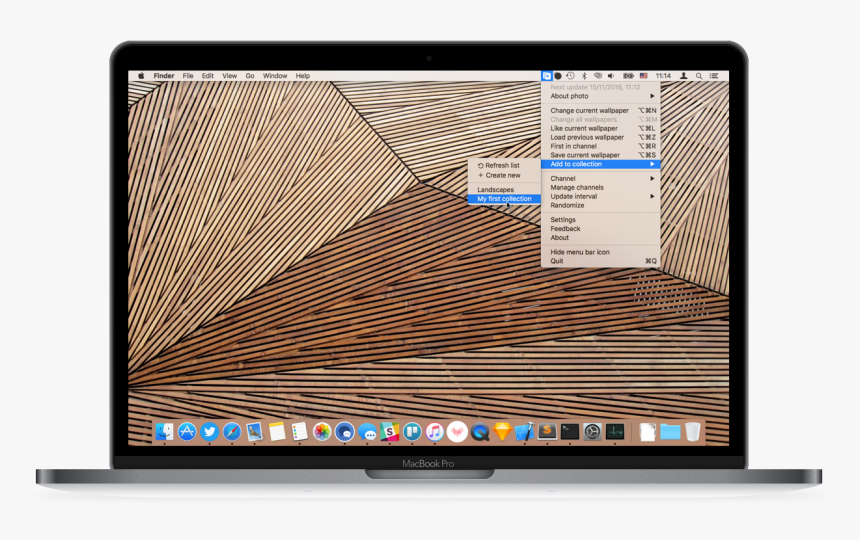
Task: Launch Slack from the dock
Action: coord(389,432)
